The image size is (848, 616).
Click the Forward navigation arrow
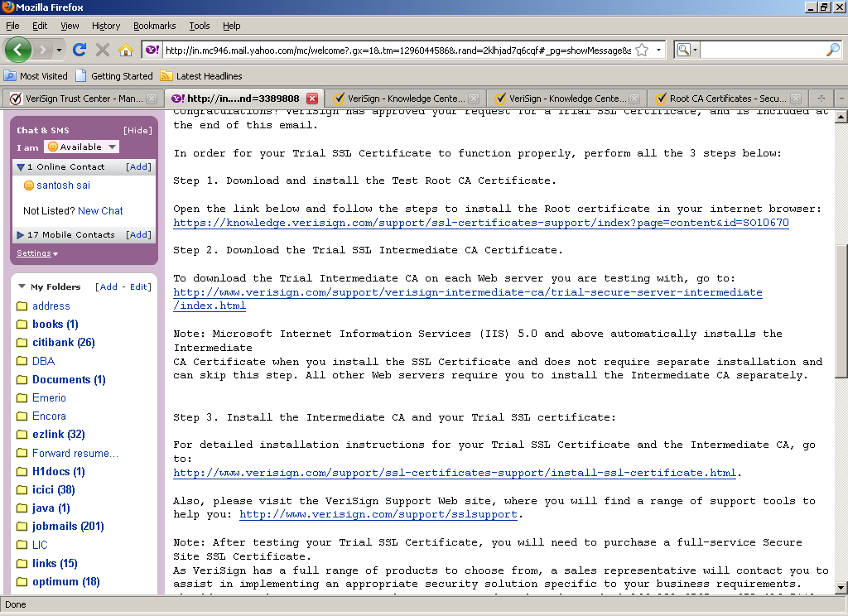click(43, 51)
